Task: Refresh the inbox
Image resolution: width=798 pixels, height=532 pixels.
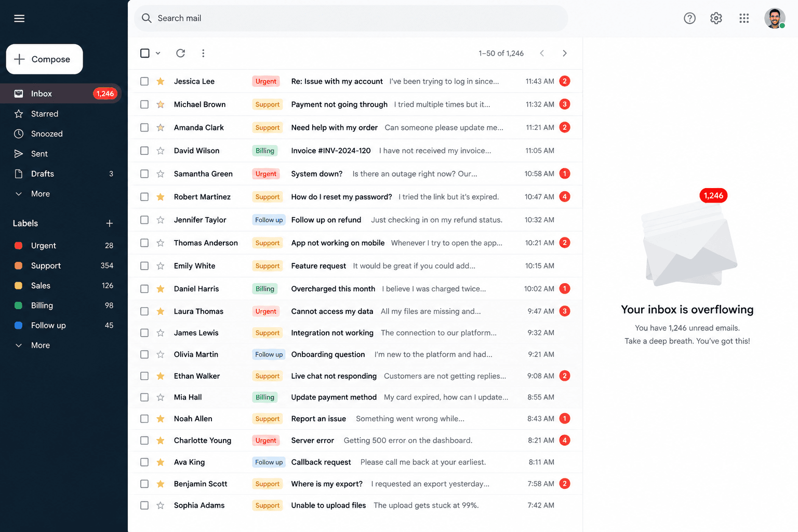Action: (180, 53)
